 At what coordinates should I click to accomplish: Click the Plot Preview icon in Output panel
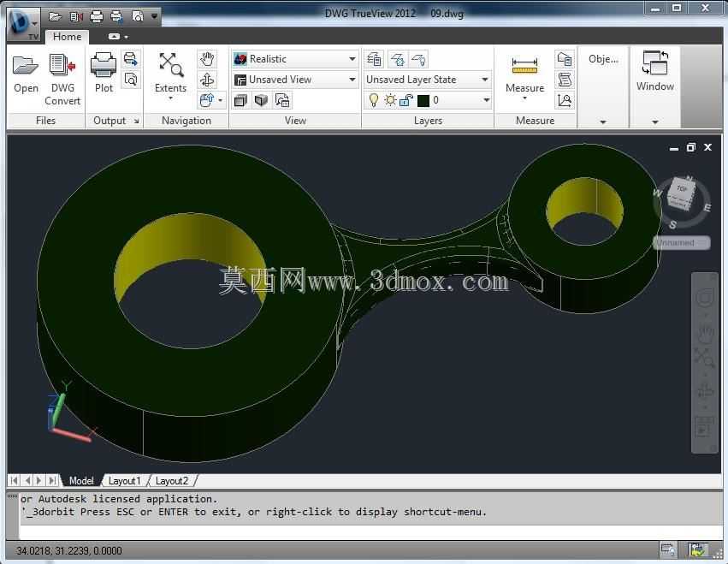click(x=131, y=80)
